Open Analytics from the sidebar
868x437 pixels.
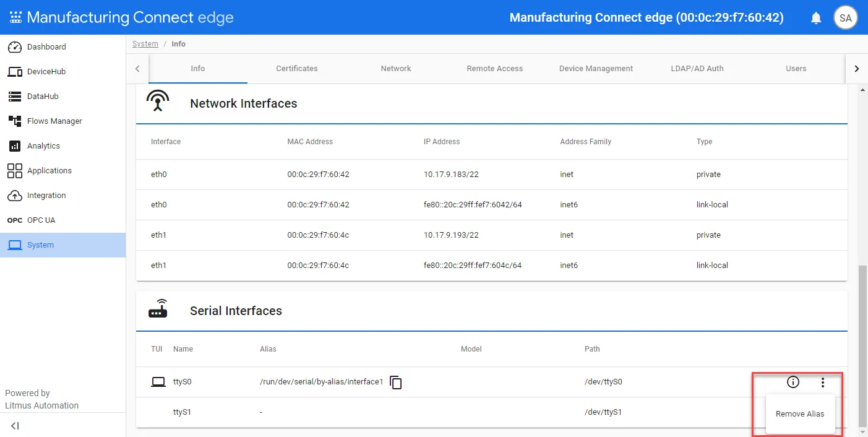click(x=62, y=146)
